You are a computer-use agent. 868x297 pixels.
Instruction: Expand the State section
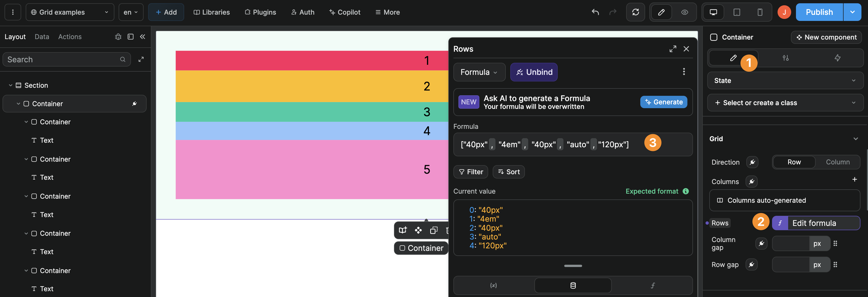(x=785, y=81)
